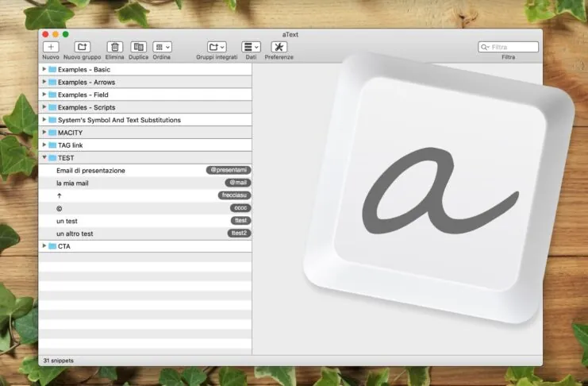
Task: Select the un altro test snippet
Action: [x=145, y=234]
